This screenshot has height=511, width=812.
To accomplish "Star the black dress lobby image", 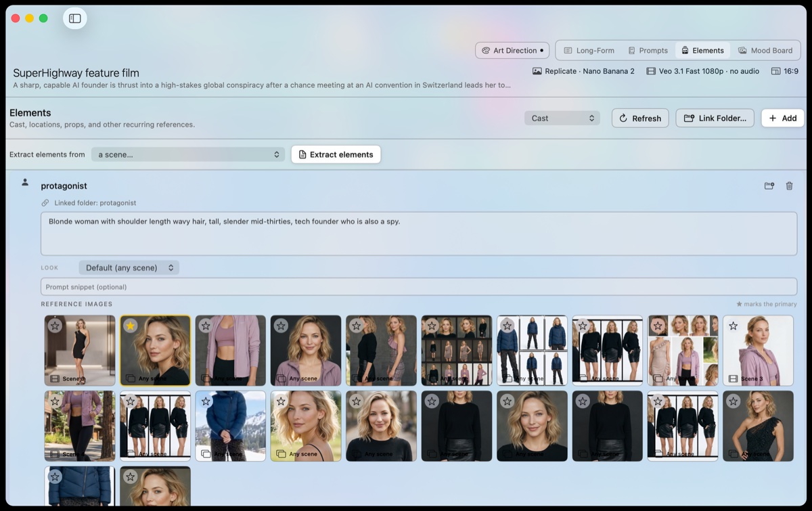I will [x=55, y=326].
